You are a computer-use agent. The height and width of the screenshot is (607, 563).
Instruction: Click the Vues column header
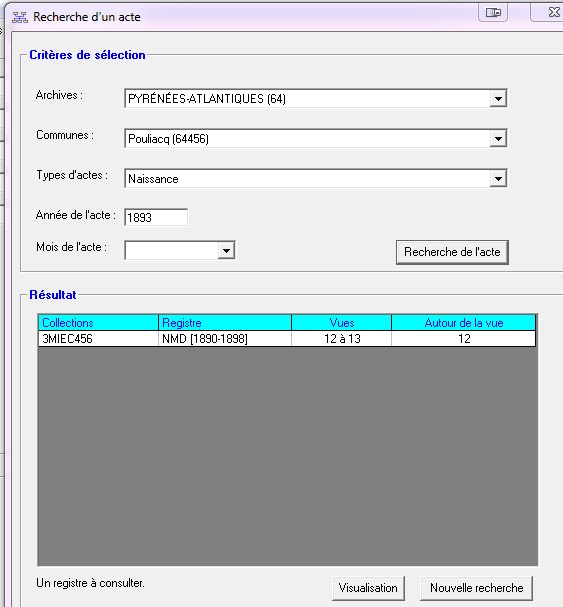(x=342, y=323)
